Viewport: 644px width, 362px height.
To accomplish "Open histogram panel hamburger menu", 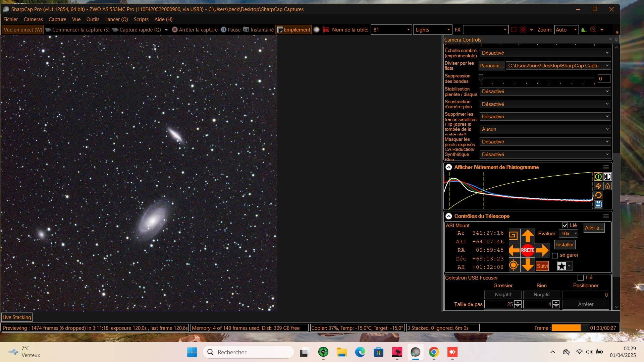I will coord(606,167).
